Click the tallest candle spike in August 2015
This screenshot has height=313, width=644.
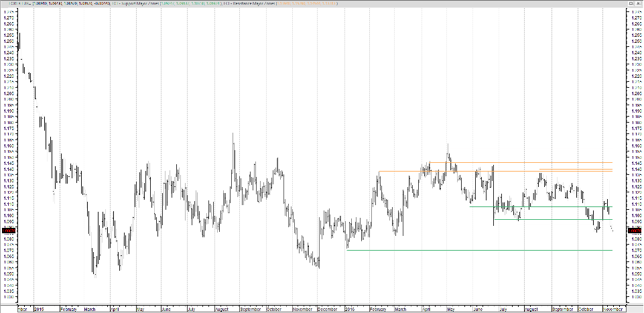tap(233, 137)
